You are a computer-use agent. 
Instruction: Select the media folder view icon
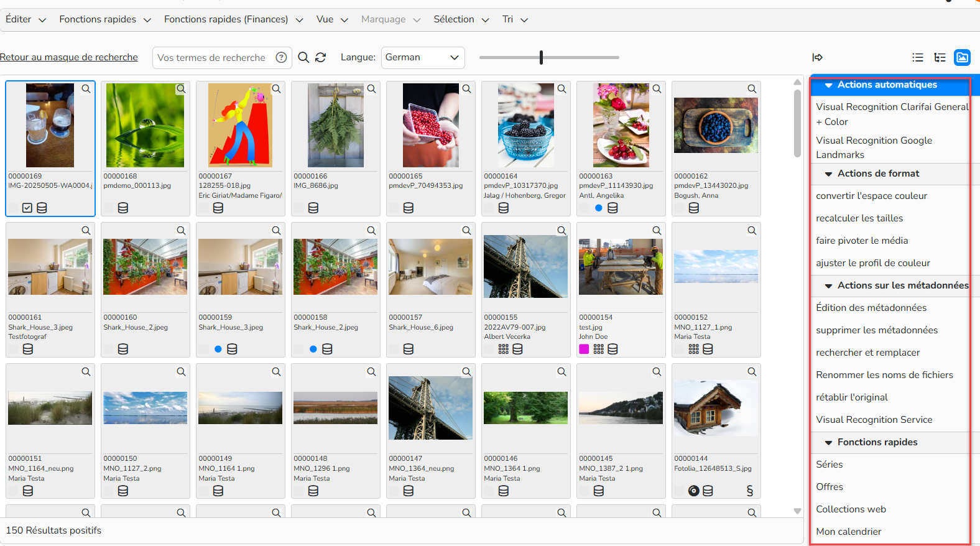(x=963, y=57)
